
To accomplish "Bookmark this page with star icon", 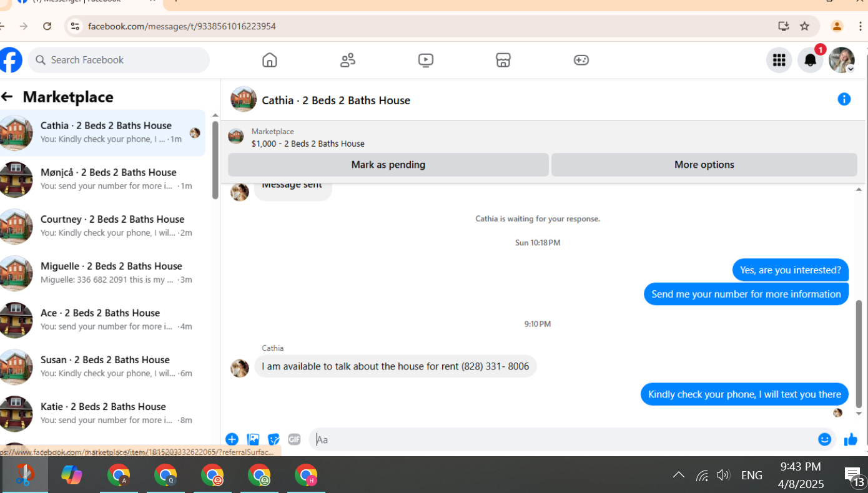I will [805, 26].
